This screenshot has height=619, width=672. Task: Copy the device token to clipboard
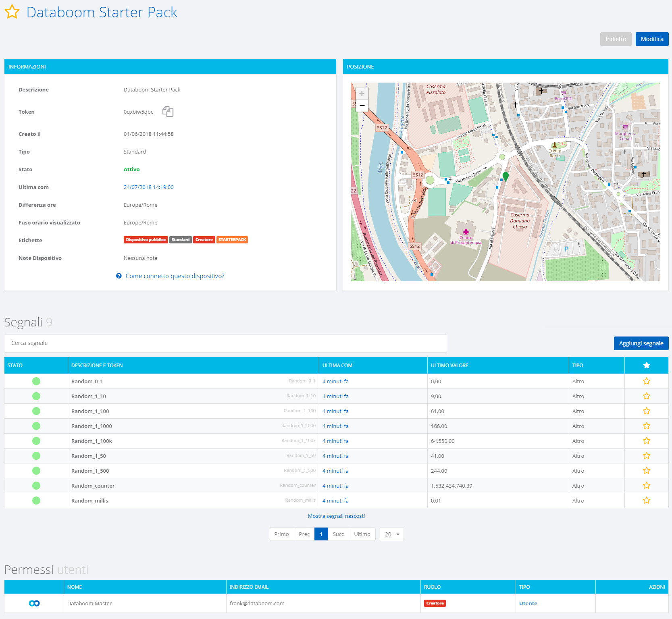pyautogui.click(x=168, y=112)
